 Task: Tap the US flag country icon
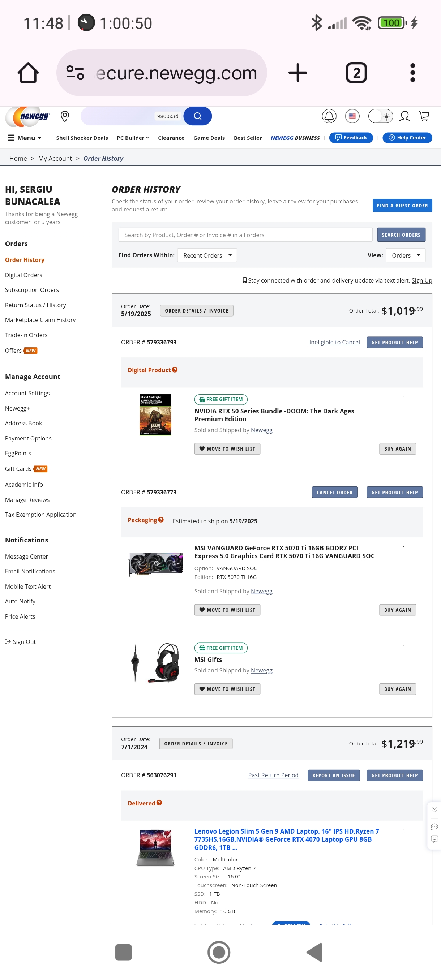pyautogui.click(x=352, y=116)
